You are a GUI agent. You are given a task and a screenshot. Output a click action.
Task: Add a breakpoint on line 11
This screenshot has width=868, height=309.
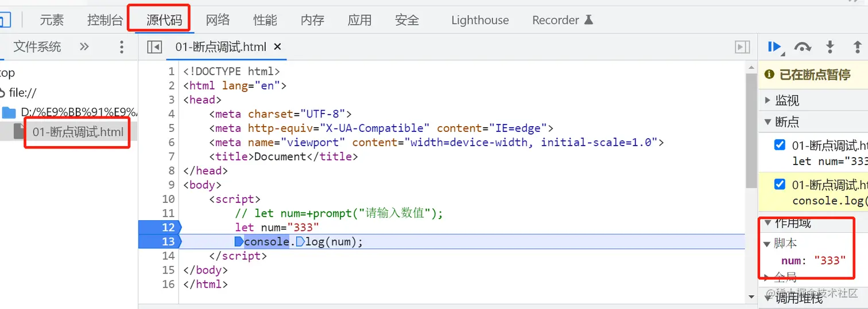coord(168,213)
